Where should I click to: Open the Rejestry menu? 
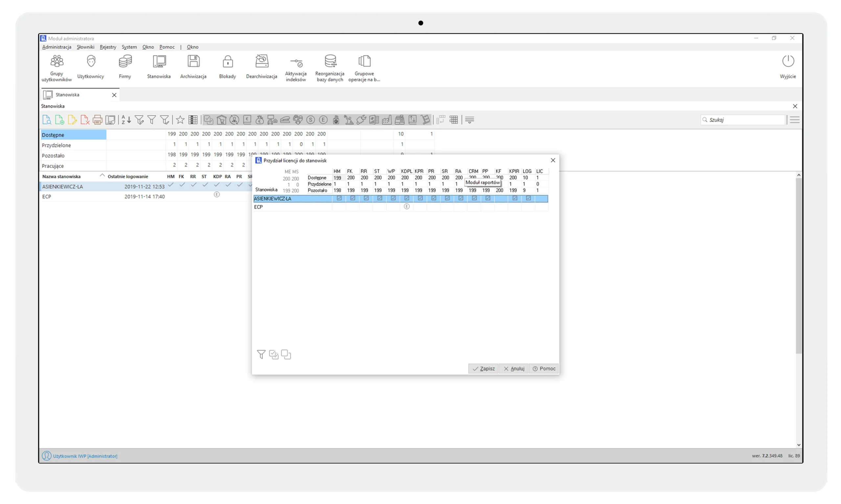pyautogui.click(x=108, y=47)
